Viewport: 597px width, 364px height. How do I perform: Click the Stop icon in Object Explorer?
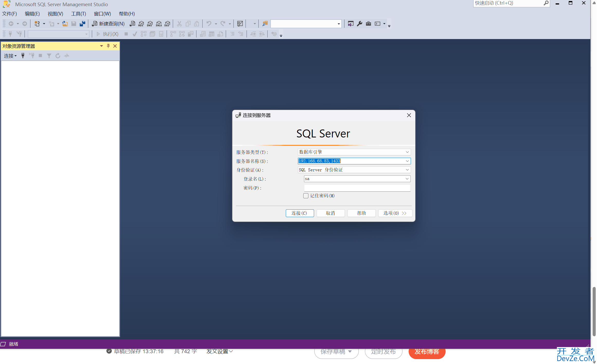pyautogui.click(x=40, y=55)
